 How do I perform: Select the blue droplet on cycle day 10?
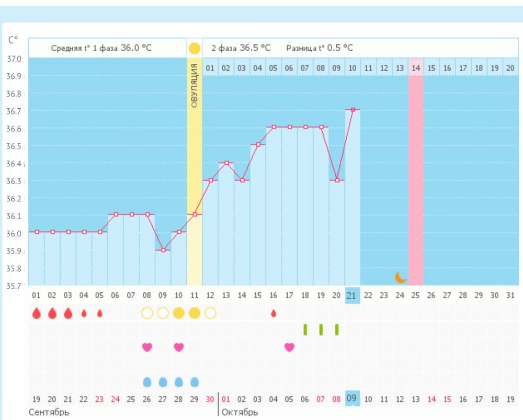[179, 382]
